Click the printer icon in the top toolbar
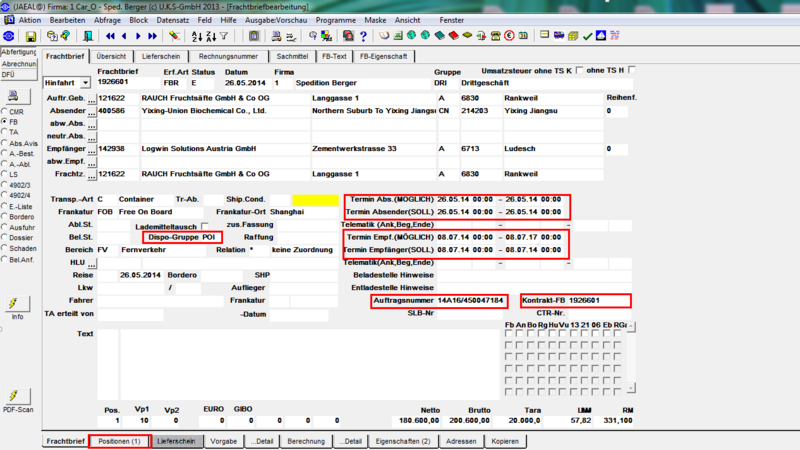The width and height of the screenshot is (800, 450). [276, 36]
